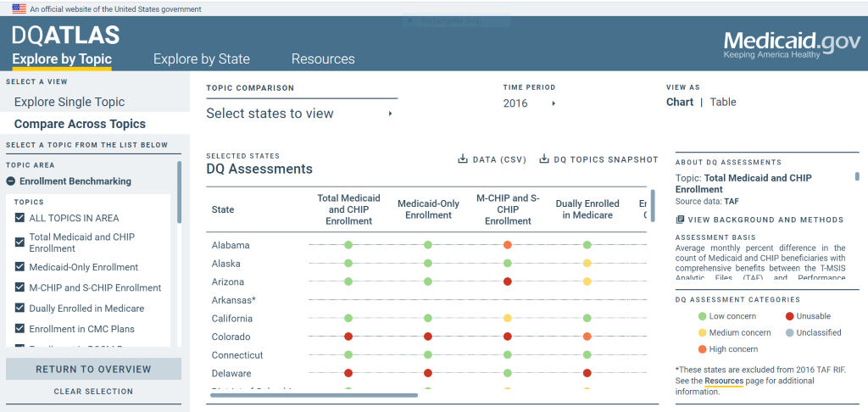Click Arizona's red M-CHIP and S-CHIP dot

pos(508,281)
